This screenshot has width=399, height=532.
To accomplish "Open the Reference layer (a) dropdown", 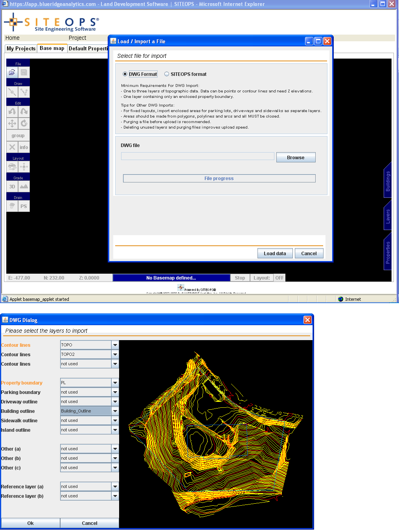I will 115,486.
